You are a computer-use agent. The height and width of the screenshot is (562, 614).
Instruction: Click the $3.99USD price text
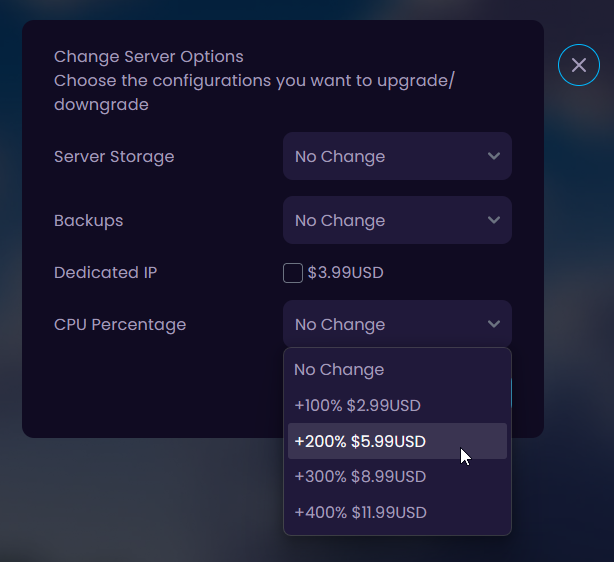[x=345, y=273]
